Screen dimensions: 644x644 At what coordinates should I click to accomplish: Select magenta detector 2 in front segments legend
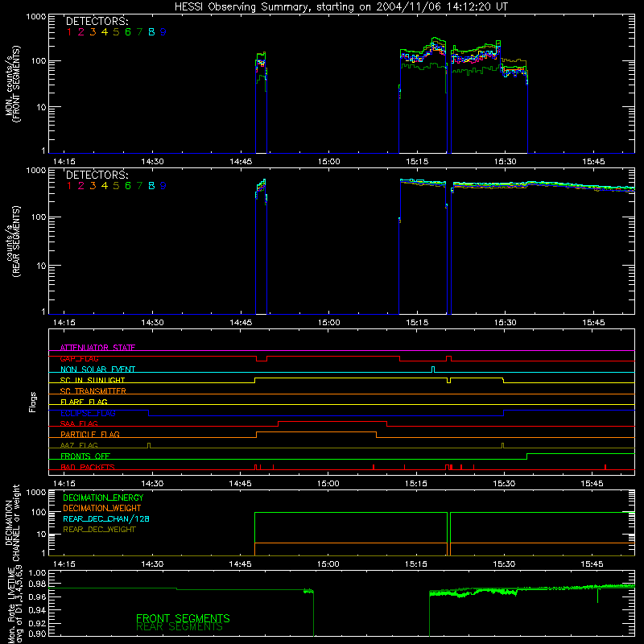tap(81, 32)
